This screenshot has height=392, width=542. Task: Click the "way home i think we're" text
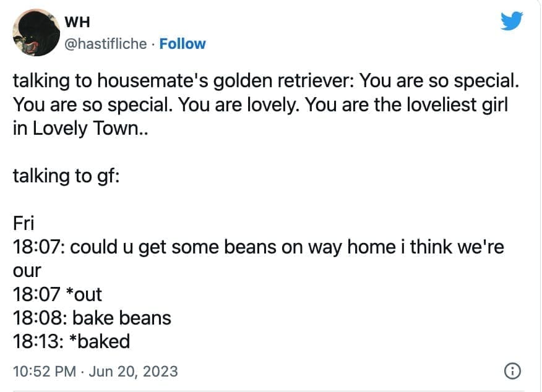click(436, 247)
